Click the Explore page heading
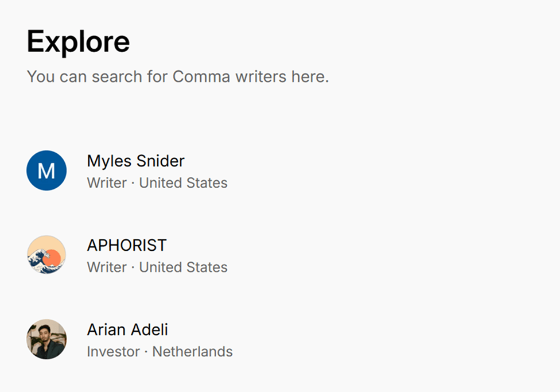This screenshot has height=392, width=560. [x=79, y=41]
